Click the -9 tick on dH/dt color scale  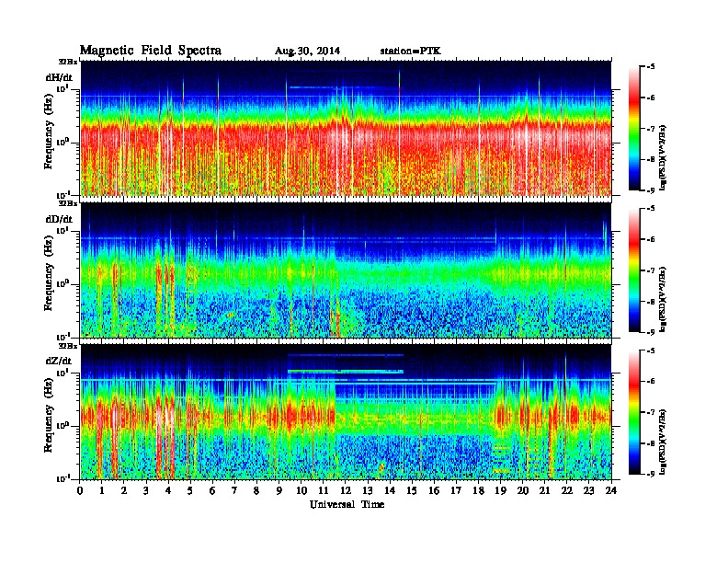[x=651, y=190]
